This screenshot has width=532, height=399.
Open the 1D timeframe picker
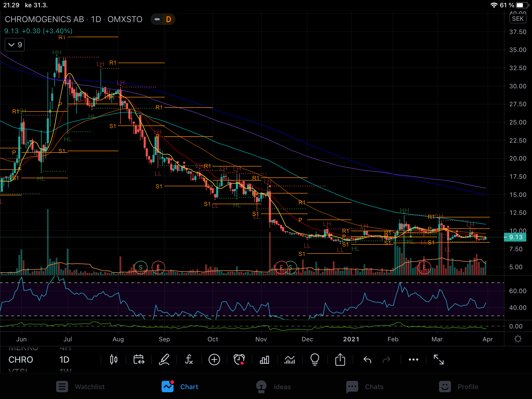point(64,360)
